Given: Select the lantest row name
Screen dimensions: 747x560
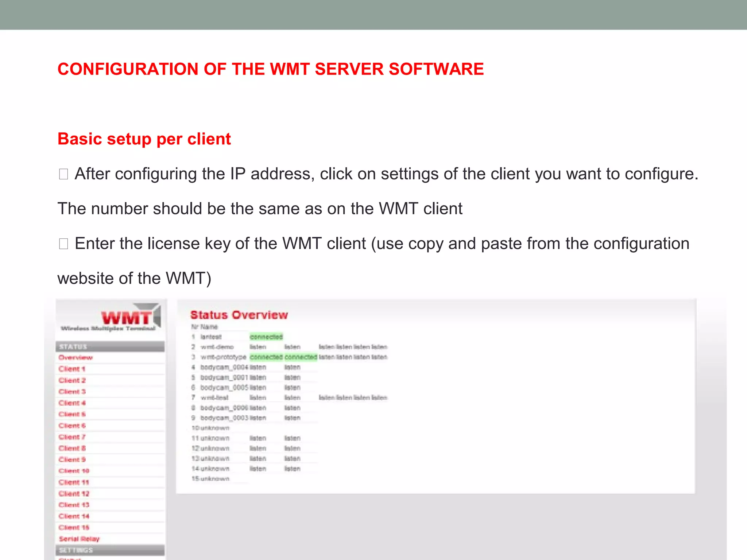Looking at the screenshot, I should 211,337.
